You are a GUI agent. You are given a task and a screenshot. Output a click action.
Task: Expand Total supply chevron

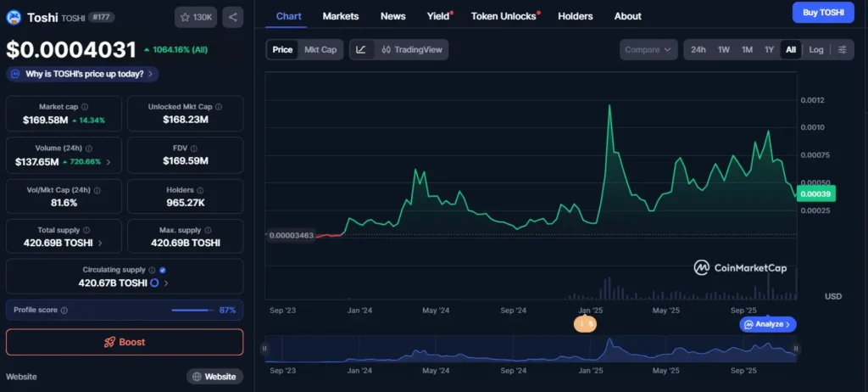[x=100, y=243]
